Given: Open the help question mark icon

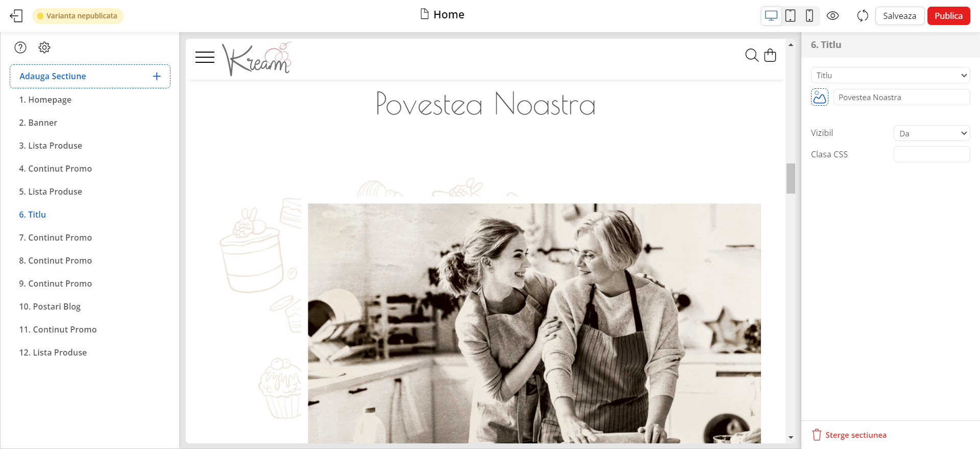Looking at the screenshot, I should (20, 48).
